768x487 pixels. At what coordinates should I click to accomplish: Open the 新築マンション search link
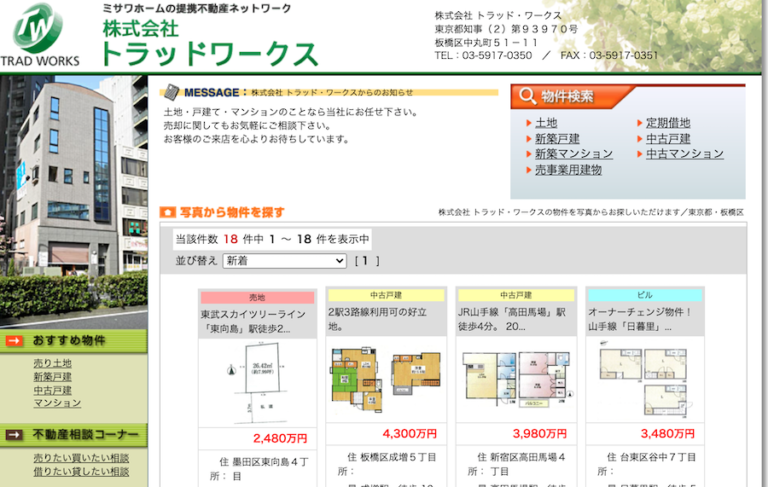pos(574,154)
